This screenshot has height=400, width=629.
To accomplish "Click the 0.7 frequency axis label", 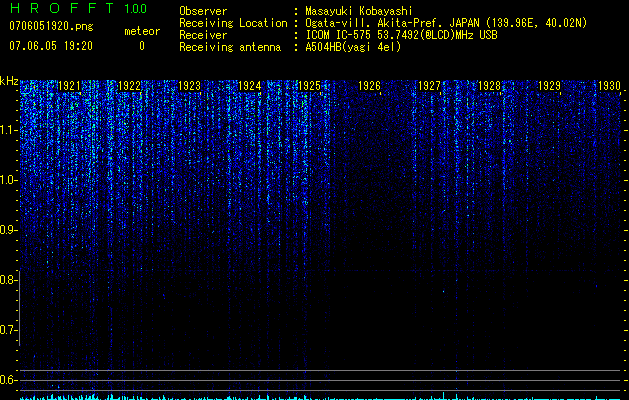I will pyautogui.click(x=8, y=330).
